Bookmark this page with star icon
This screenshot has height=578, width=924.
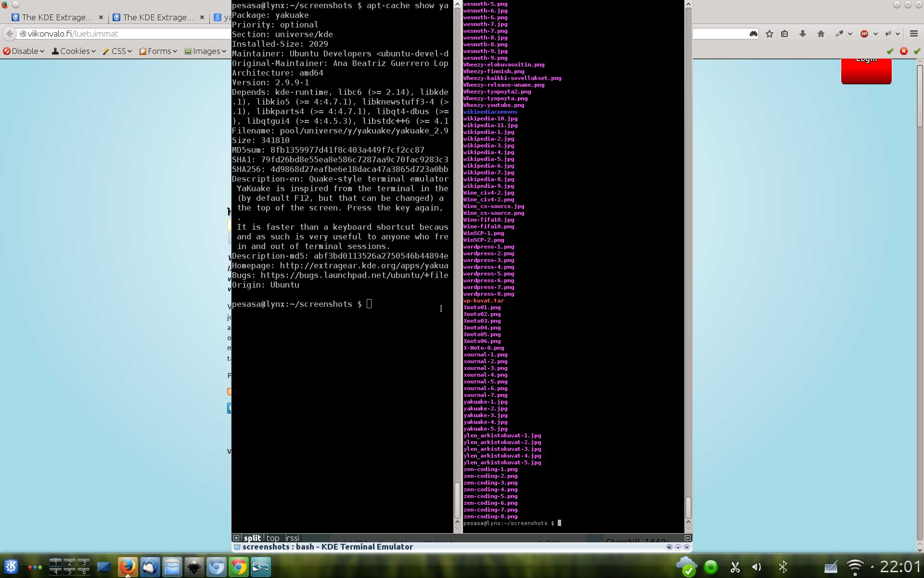click(770, 34)
